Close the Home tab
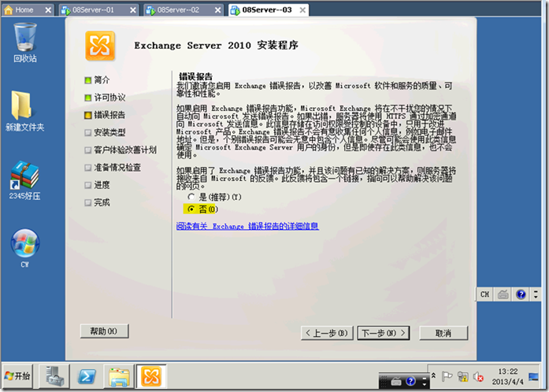The width and height of the screenshot is (549, 392). (48, 10)
